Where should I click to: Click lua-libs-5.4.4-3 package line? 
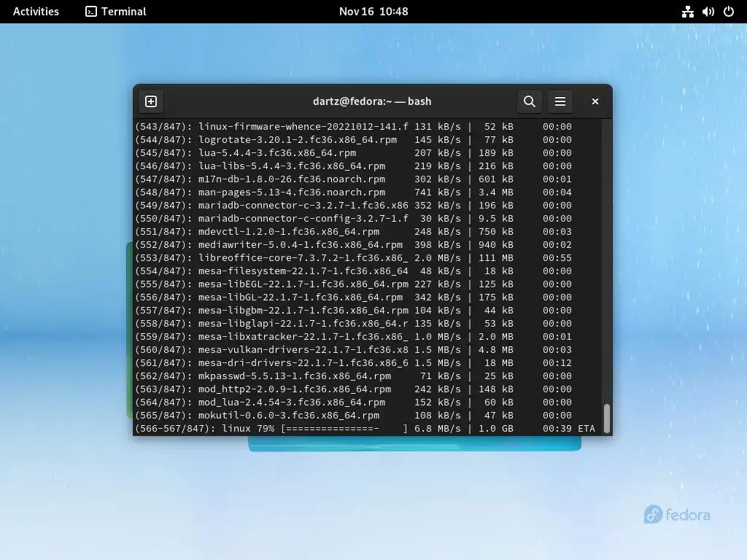click(x=353, y=166)
